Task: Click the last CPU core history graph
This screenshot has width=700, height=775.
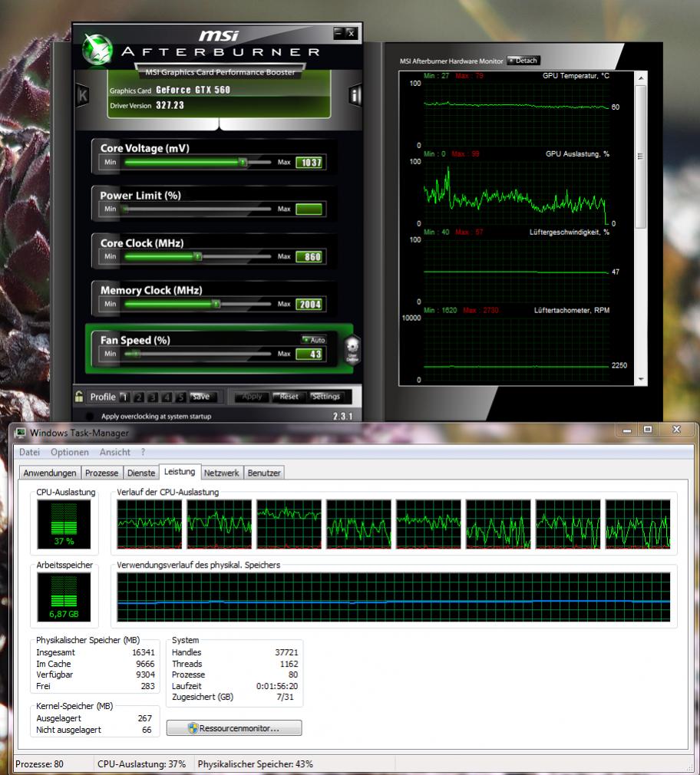Action: pyautogui.click(x=638, y=524)
